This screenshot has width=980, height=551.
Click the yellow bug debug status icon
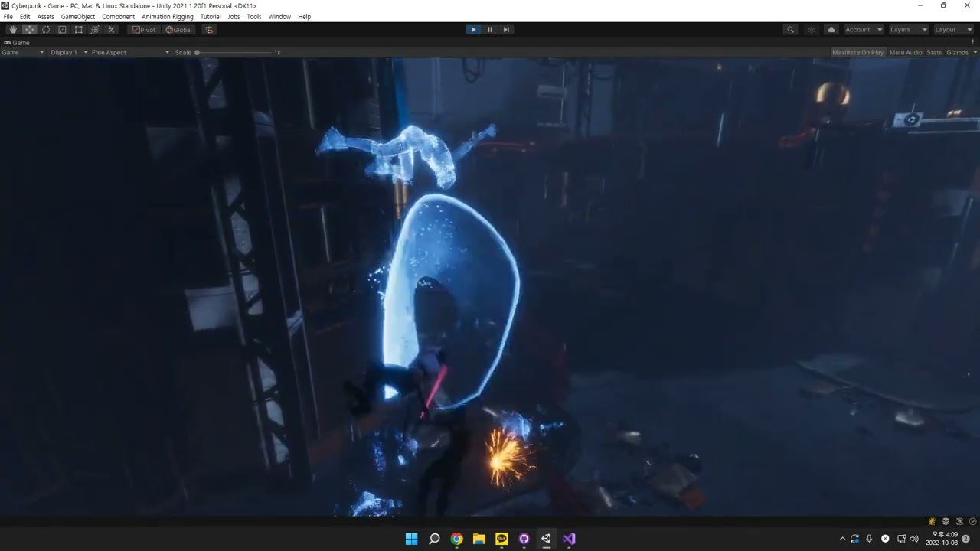click(x=932, y=521)
